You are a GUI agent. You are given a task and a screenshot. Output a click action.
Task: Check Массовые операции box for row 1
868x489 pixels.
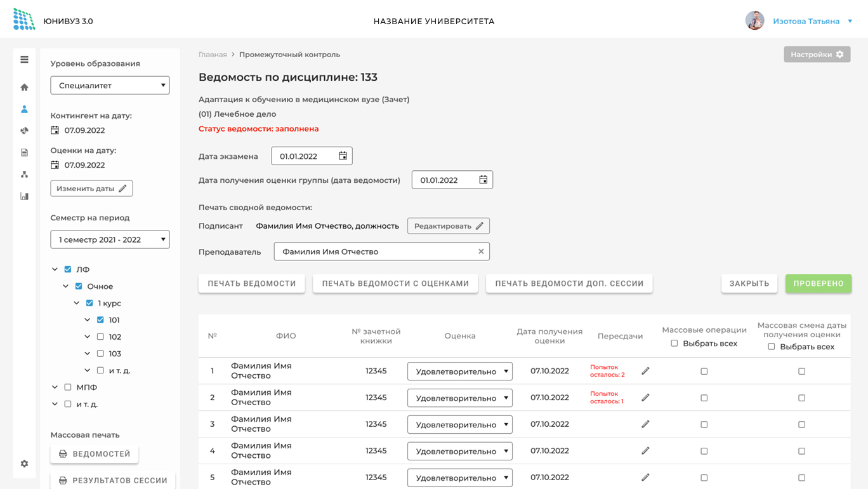(704, 372)
